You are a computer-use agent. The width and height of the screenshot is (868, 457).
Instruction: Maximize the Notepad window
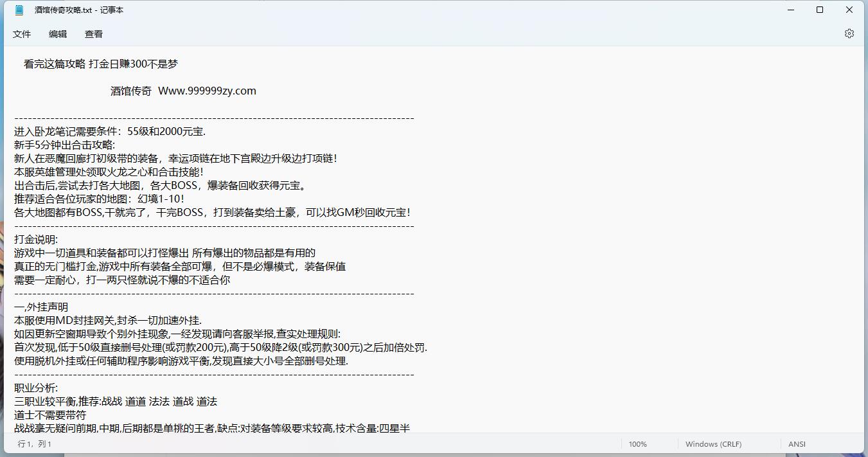820,10
